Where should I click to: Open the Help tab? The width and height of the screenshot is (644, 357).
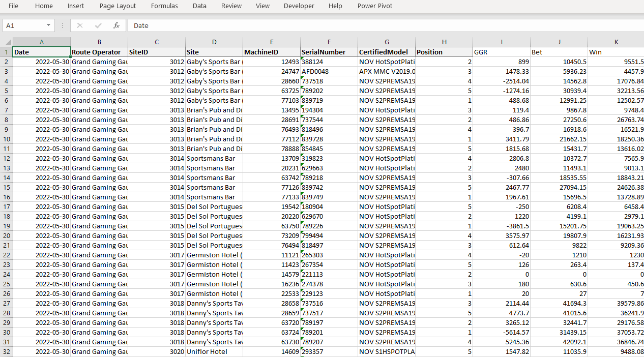(x=335, y=6)
